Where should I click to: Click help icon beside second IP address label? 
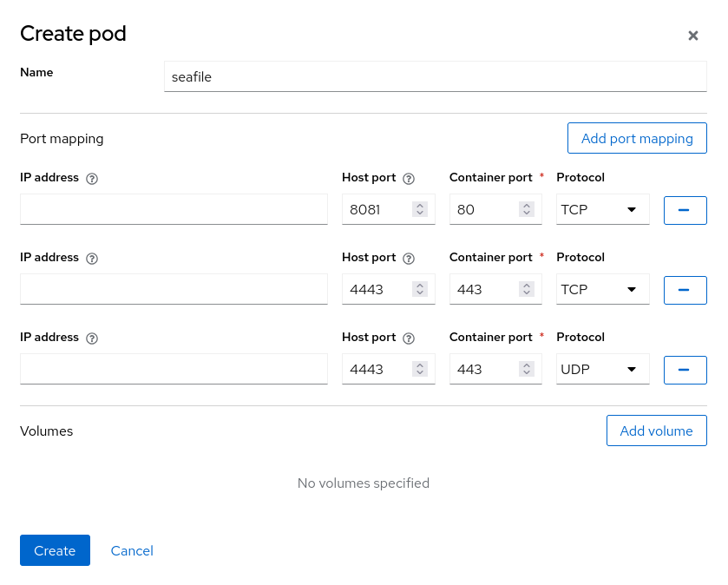tap(92, 259)
